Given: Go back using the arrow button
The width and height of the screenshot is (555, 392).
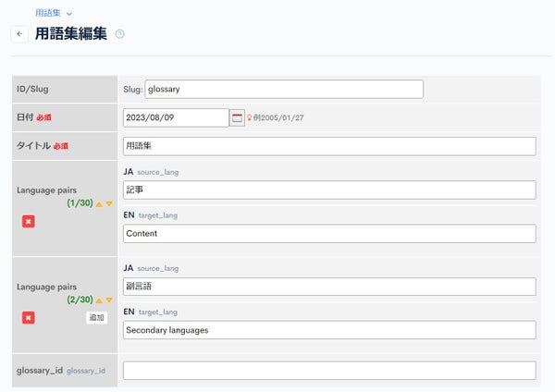Looking at the screenshot, I should (x=19, y=34).
